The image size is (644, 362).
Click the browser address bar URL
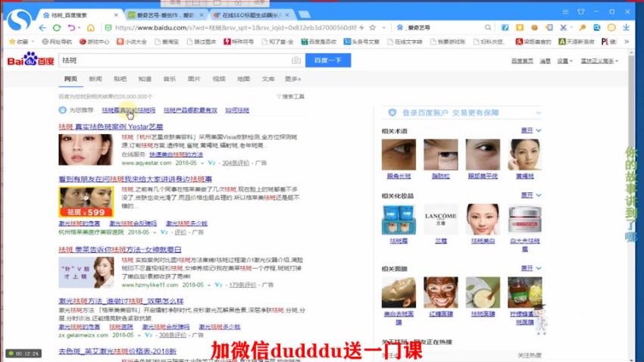point(236,27)
